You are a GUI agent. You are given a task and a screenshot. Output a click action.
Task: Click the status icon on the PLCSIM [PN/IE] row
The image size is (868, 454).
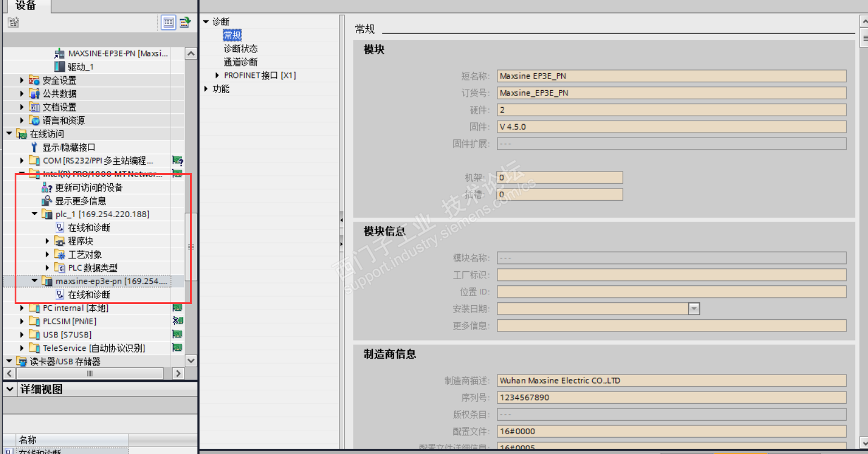(x=177, y=321)
